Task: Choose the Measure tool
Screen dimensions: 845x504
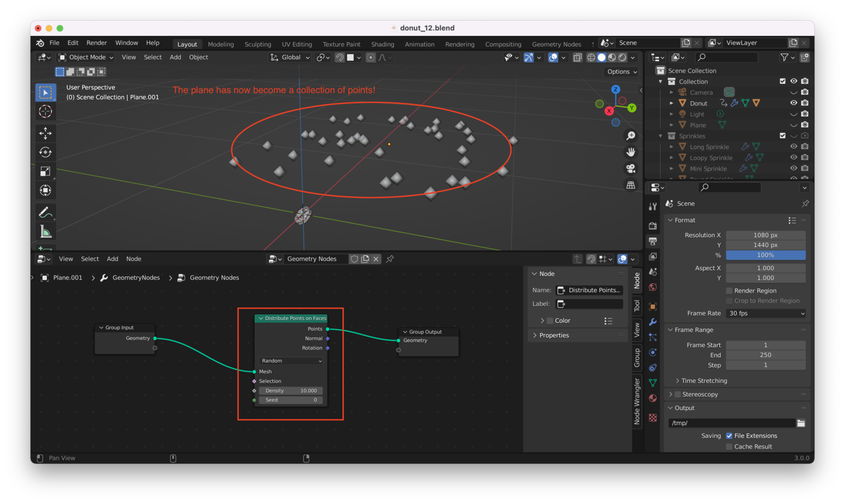Action: tap(46, 232)
